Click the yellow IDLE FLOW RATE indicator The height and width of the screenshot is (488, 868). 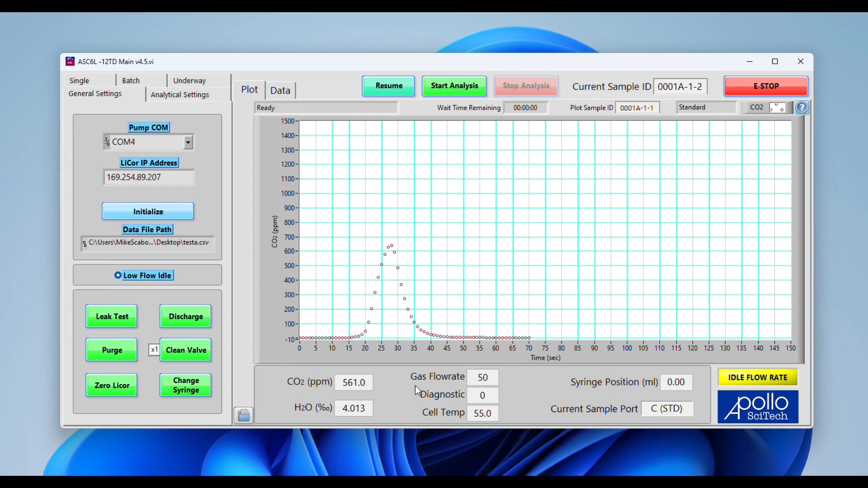pos(758,377)
